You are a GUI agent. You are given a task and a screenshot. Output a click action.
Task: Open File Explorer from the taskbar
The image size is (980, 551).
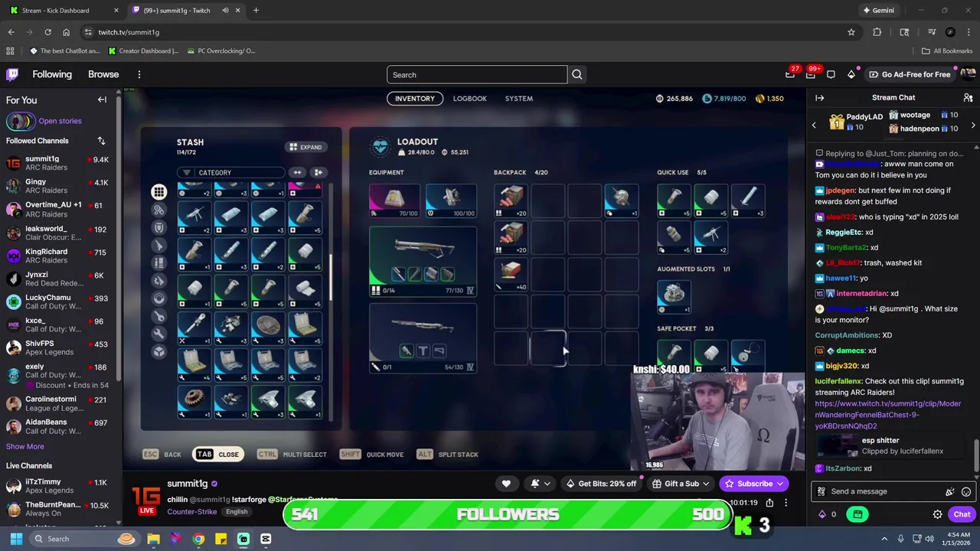pos(153,539)
